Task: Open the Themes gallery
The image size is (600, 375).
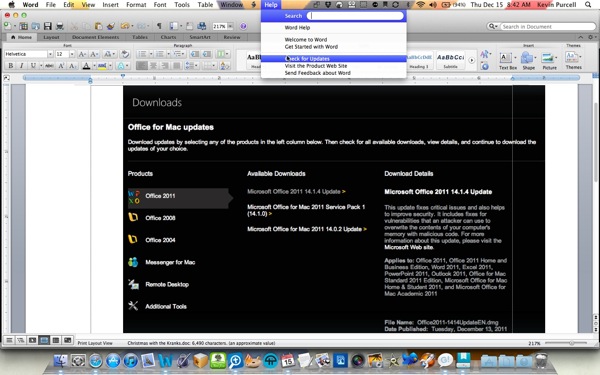Action: 573,60
